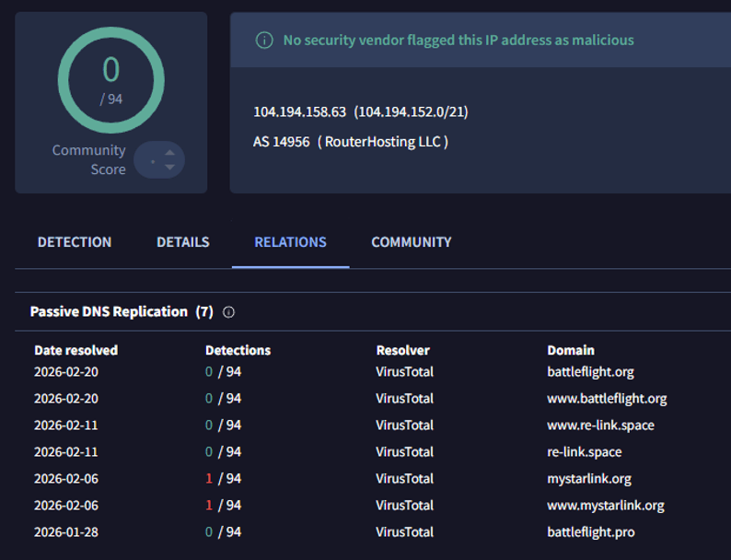
Task: Click the www.mystarlink.org domain link
Action: tap(605, 506)
